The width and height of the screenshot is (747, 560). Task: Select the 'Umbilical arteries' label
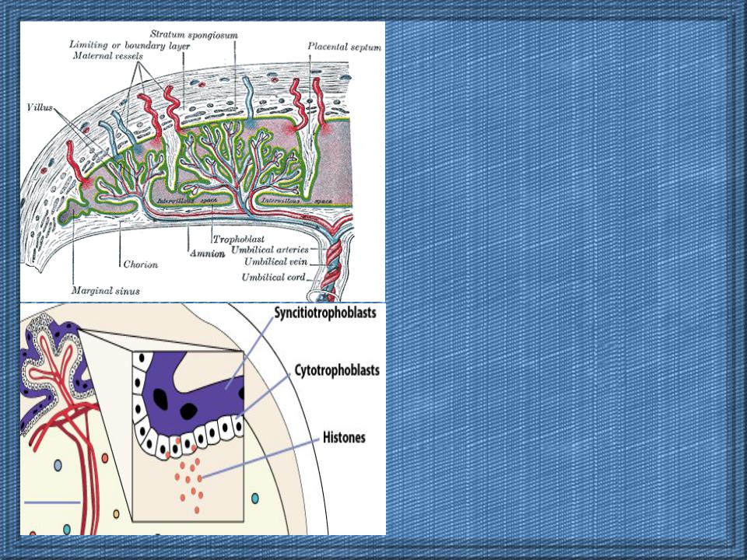[270, 250]
